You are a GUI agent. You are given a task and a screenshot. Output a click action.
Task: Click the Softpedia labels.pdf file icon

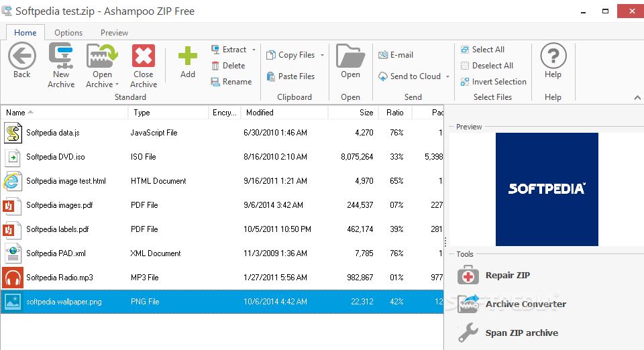[12, 230]
